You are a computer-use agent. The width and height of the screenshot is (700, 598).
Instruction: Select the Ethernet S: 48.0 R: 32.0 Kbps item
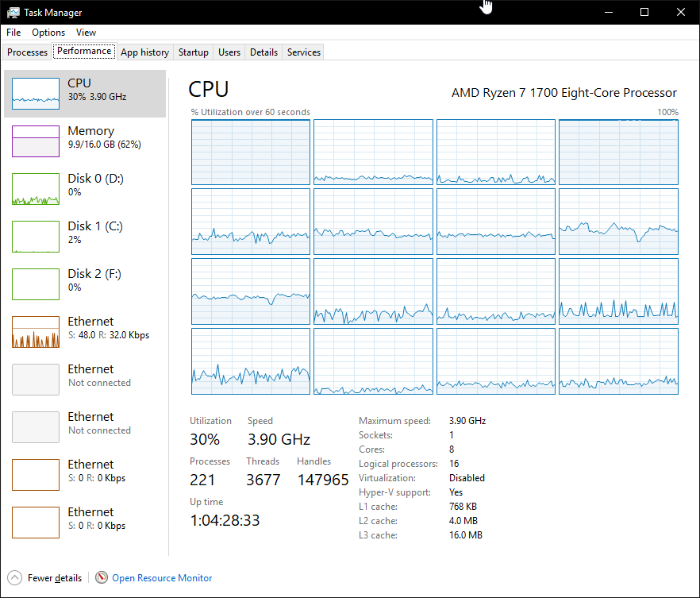point(85,332)
